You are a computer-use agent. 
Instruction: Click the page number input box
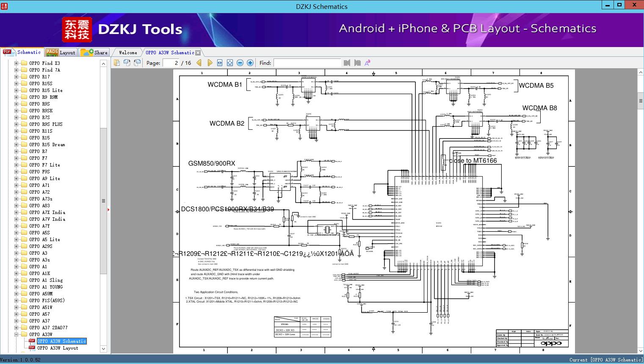point(171,63)
